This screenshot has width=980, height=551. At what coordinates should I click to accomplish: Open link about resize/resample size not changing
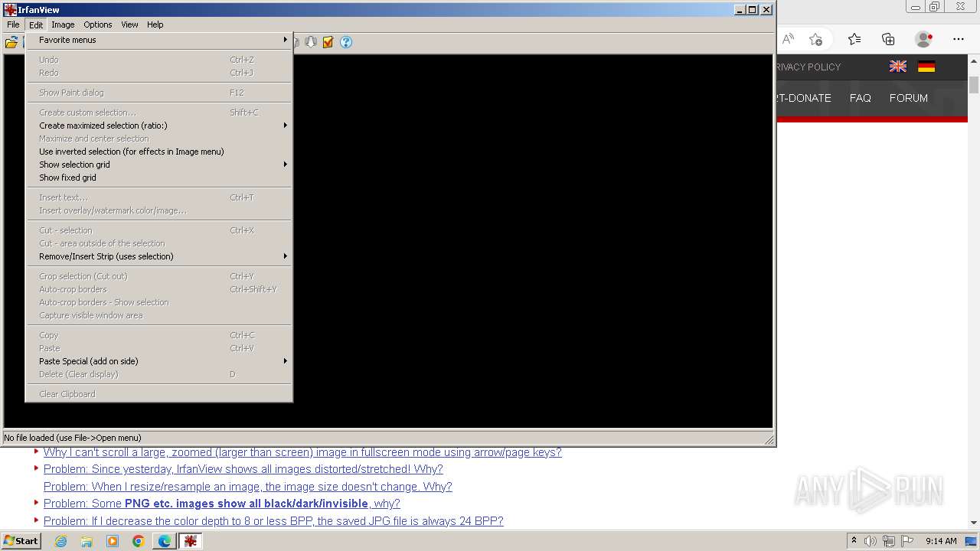[x=247, y=487]
